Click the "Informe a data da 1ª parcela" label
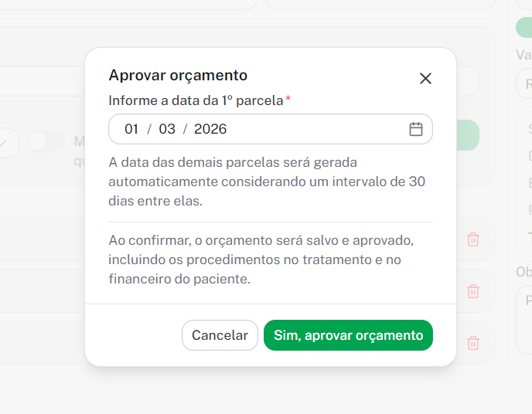Screen dimensions: 532x414 coord(196,100)
